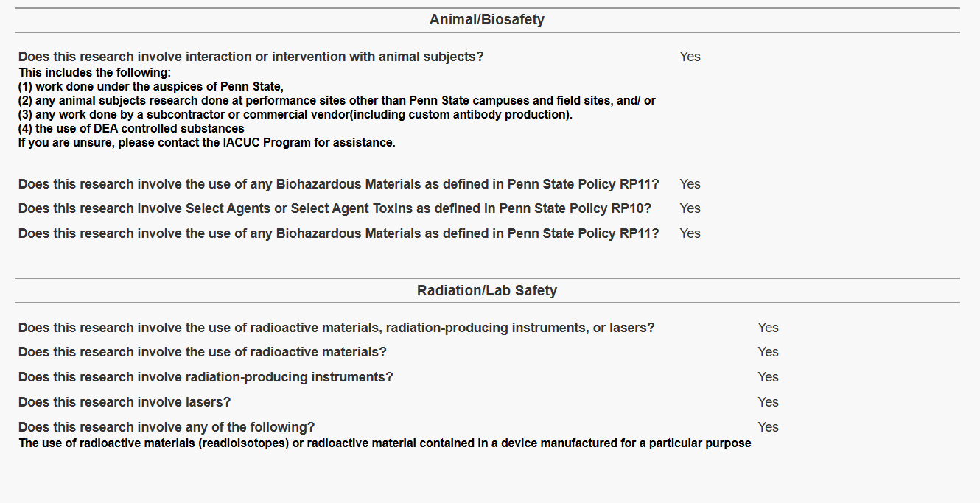Click the use of radioactive materials question
Screen dimensions: 980x503
[203, 352]
